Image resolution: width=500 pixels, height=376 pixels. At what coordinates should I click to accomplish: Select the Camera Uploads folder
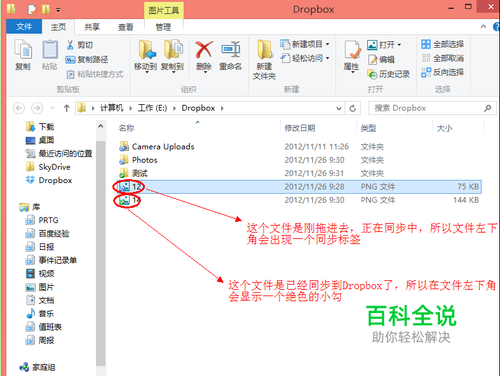point(157,147)
